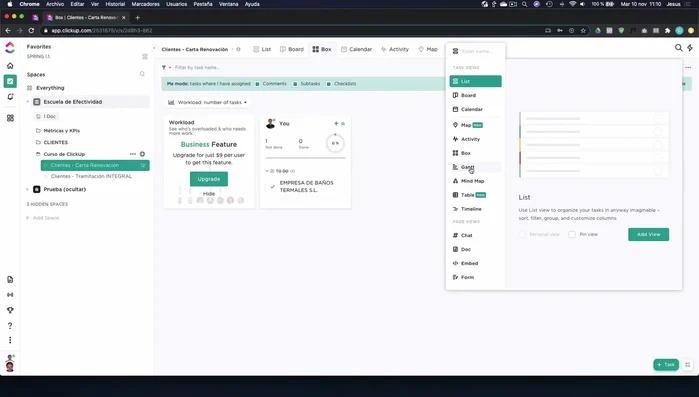Click the Upgrade button
This screenshot has height=397, width=699.
click(x=209, y=179)
